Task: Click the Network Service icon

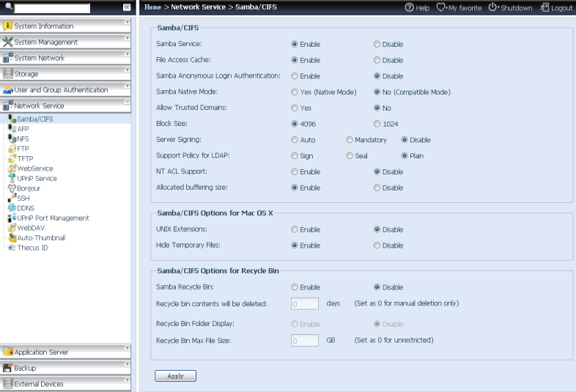Action: coord(7,106)
